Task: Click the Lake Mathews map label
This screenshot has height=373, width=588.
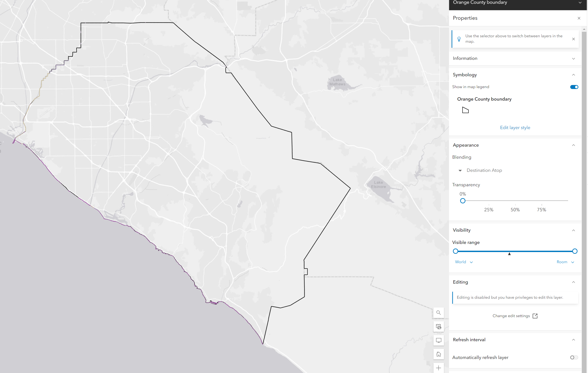Action: click(x=337, y=82)
